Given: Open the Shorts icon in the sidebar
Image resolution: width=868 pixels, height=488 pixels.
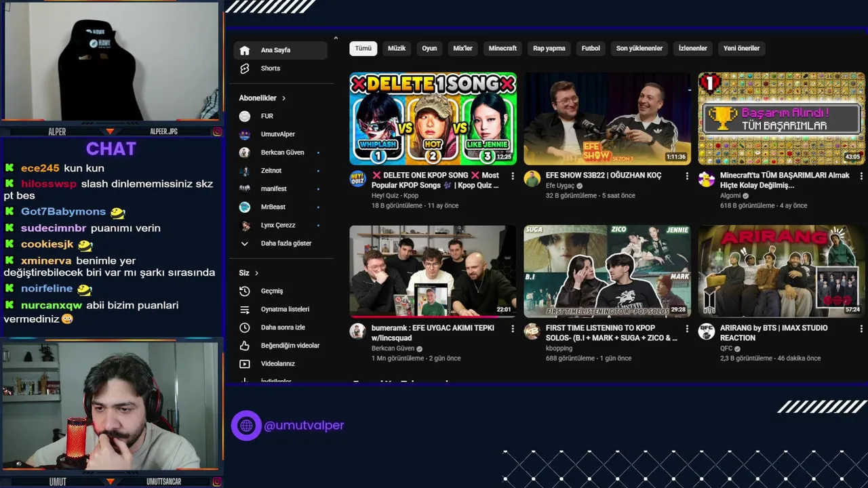Looking at the screenshot, I should (245, 68).
